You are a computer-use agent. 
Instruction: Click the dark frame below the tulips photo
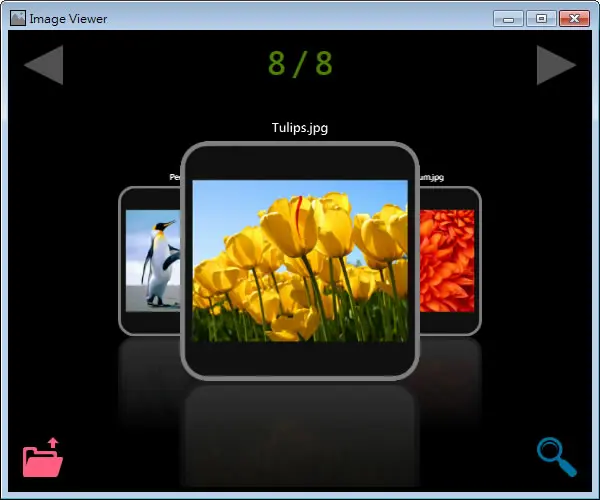click(x=300, y=358)
